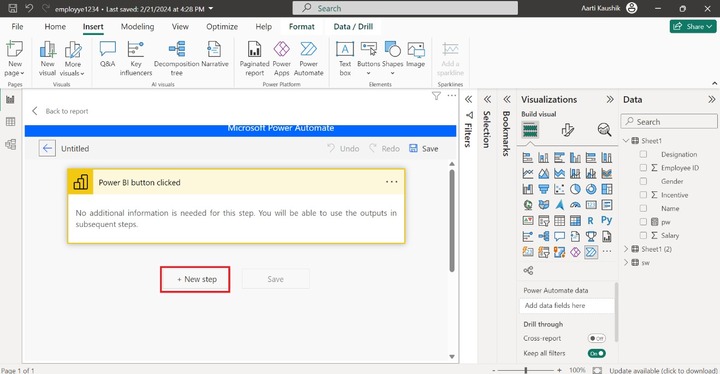Select the Power Apps visual in Visualizations
This screenshot has width=720, height=374.
575,252
